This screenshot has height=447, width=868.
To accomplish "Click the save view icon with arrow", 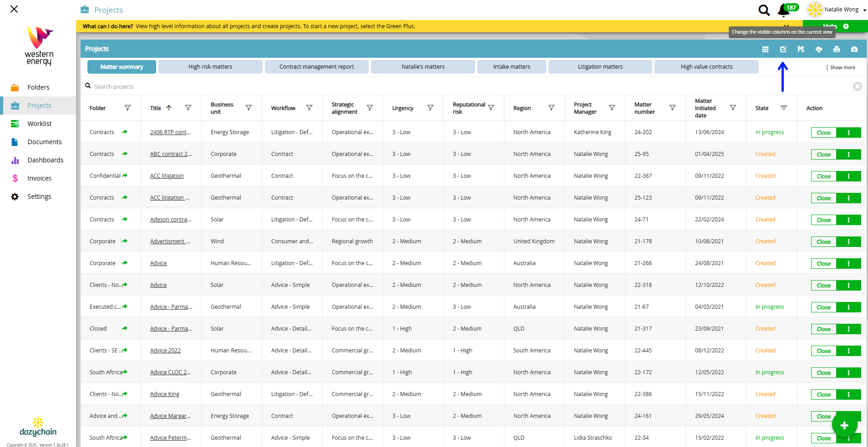I will tap(801, 49).
